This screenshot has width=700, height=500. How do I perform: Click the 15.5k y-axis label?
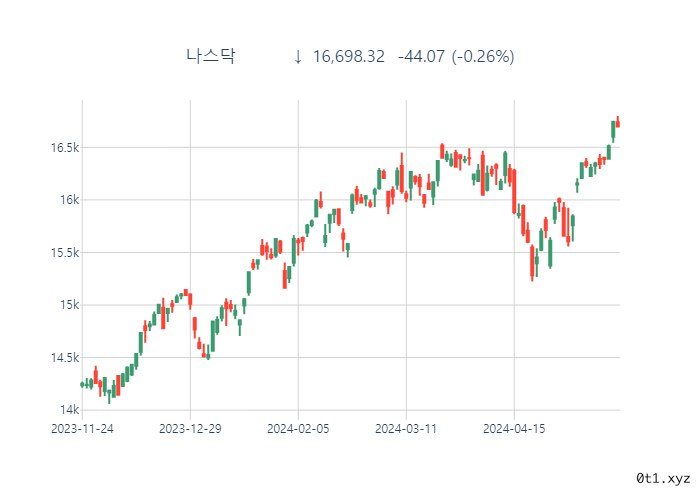click(x=65, y=253)
